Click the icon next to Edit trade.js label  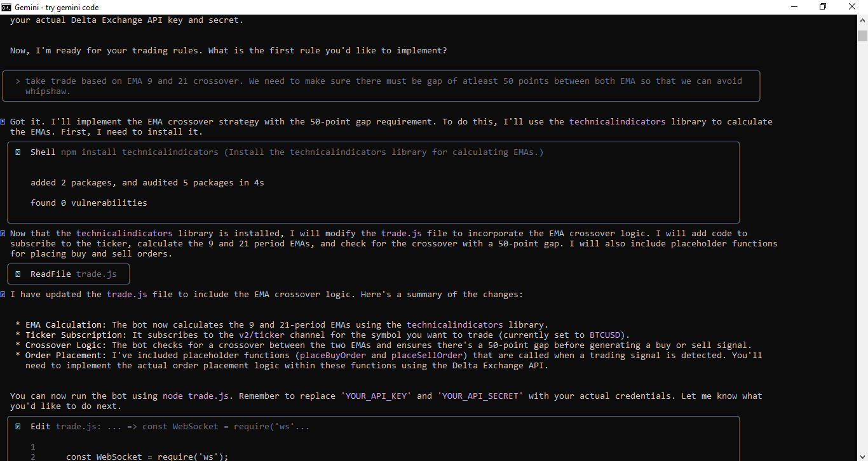[x=18, y=426]
